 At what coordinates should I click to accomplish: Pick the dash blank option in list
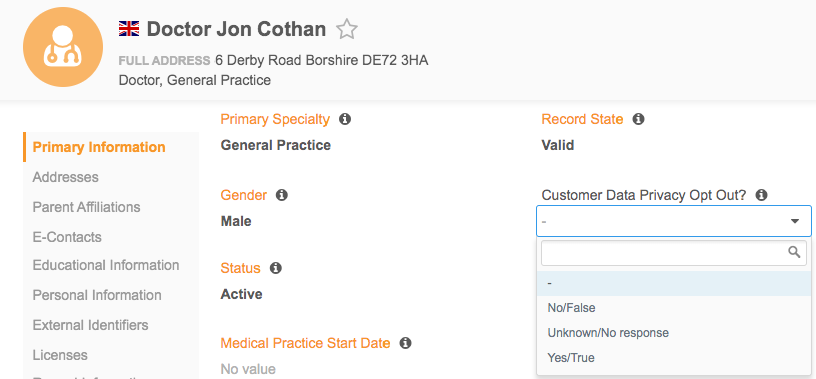click(674, 283)
